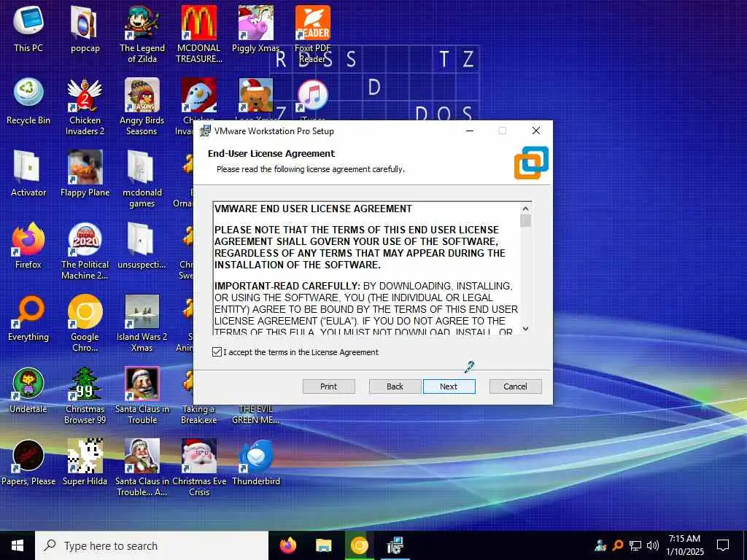The height and width of the screenshot is (560, 747).
Task: Click the license scrollbar up arrow
Action: click(x=525, y=209)
